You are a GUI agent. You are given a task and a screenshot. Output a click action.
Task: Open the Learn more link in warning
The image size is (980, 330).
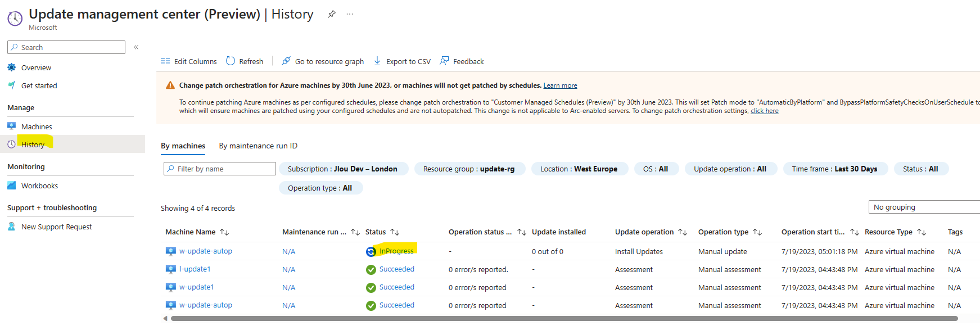pos(560,85)
